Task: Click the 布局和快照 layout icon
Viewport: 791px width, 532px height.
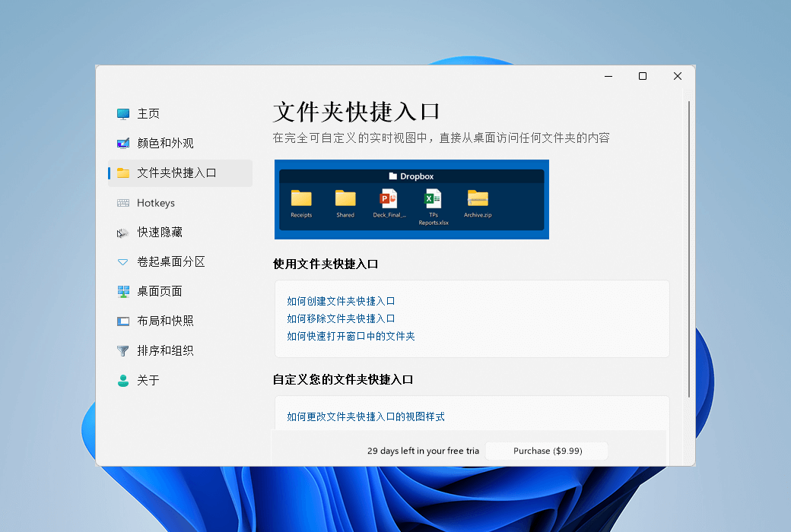Action: pyautogui.click(x=123, y=321)
